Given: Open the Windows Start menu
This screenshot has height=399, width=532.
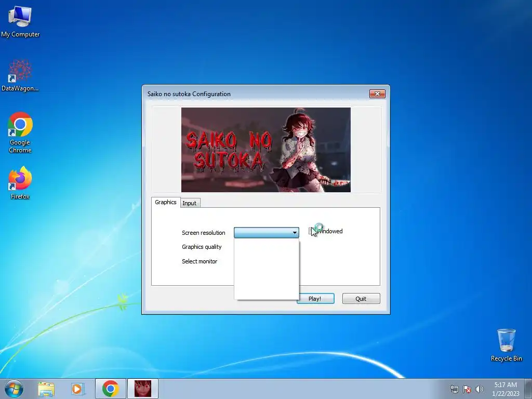Looking at the screenshot, I should click(14, 389).
